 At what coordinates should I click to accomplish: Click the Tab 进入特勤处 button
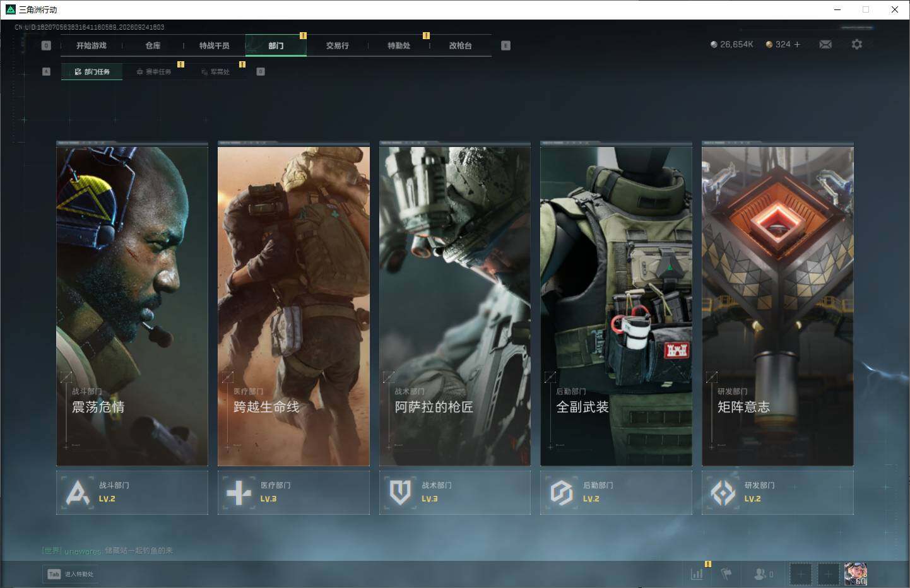click(71, 574)
